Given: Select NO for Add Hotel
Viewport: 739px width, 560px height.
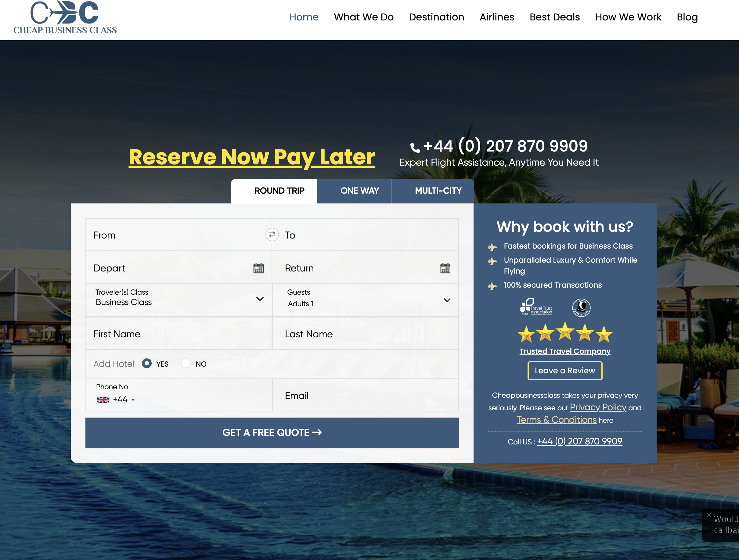Looking at the screenshot, I should (186, 364).
